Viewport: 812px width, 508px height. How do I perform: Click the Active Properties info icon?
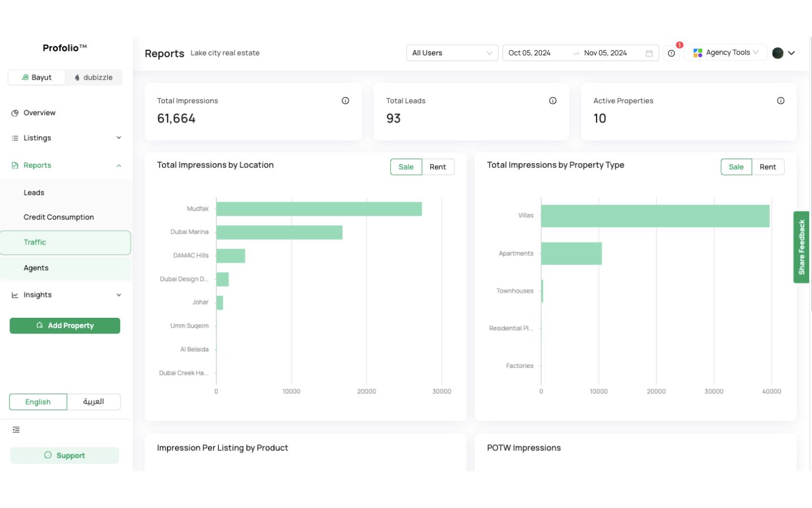(x=780, y=100)
